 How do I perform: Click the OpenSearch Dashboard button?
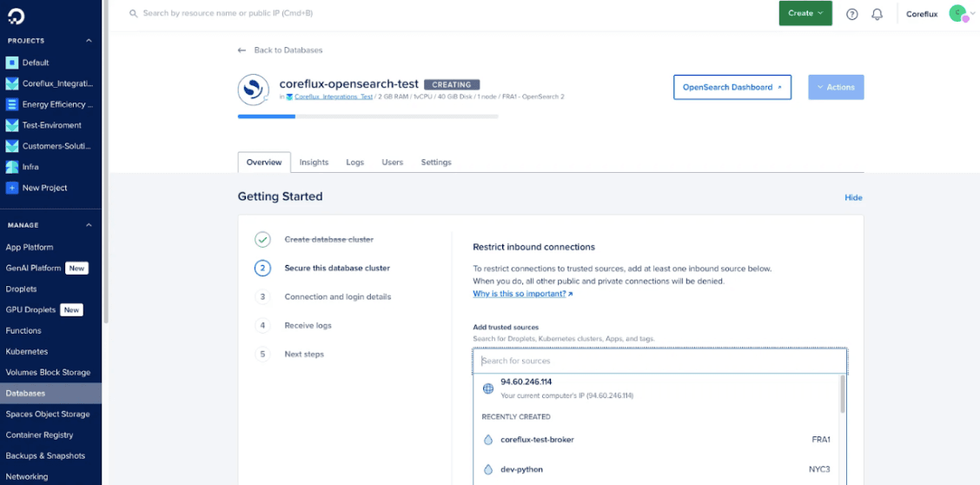tap(732, 87)
